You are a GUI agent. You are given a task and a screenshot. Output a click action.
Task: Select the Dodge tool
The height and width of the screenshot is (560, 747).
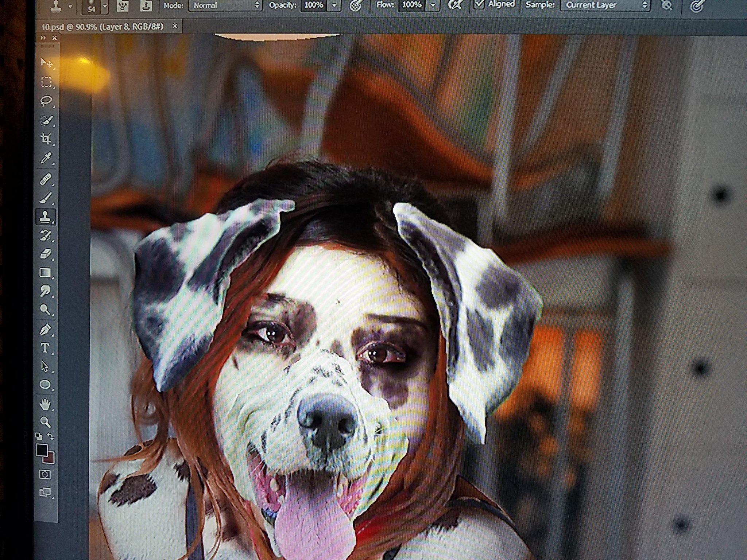[46, 310]
